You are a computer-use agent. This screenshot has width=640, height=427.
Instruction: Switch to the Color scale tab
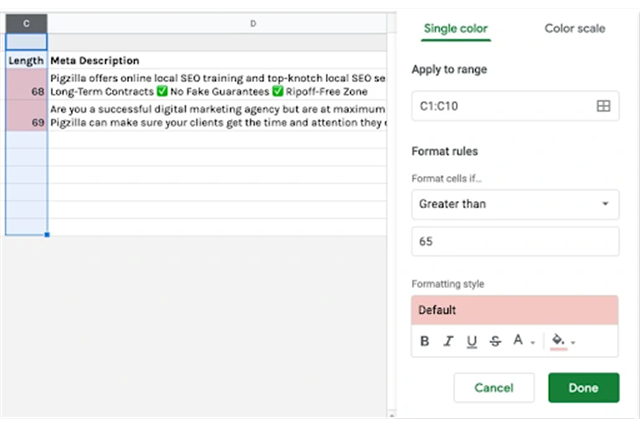click(x=574, y=28)
